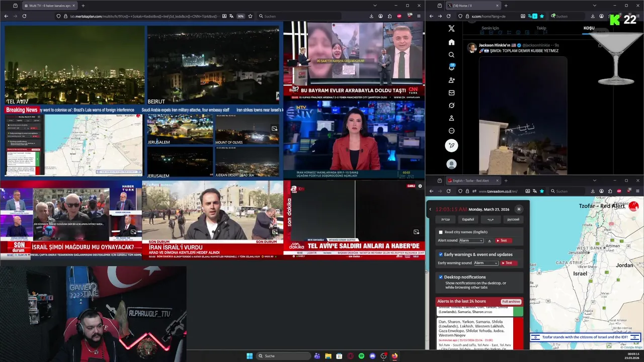
Task: Upload custom alert sound icon in Tzofar
Action: click(x=490, y=241)
